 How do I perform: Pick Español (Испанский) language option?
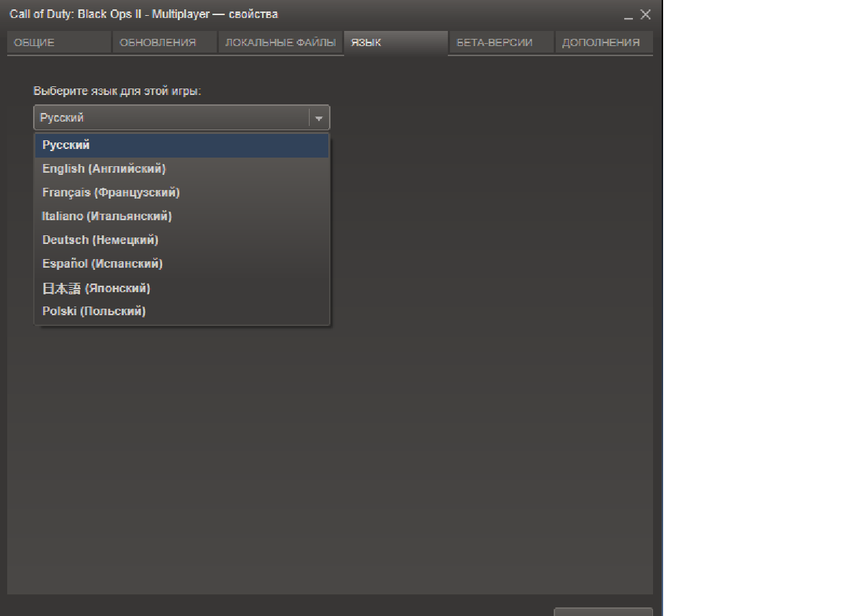[x=181, y=264]
